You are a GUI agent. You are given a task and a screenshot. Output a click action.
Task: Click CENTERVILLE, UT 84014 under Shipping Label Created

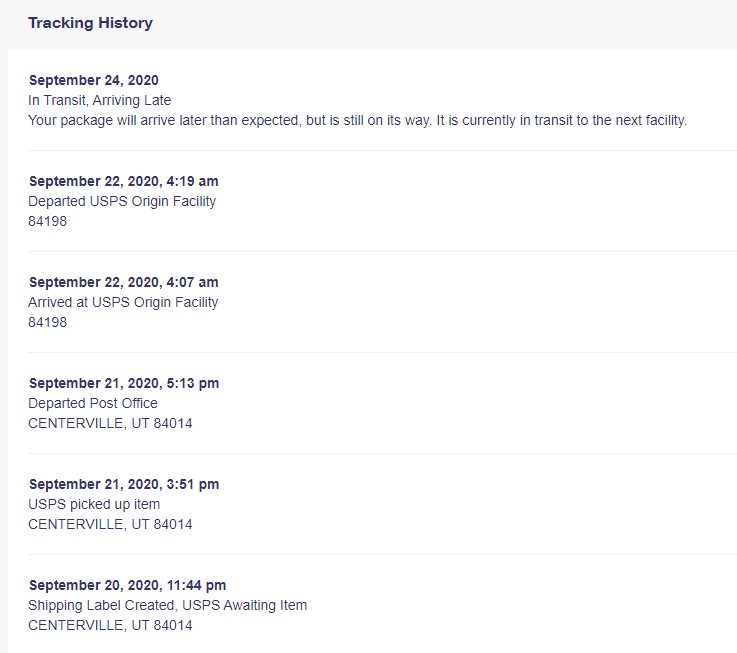(x=110, y=625)
